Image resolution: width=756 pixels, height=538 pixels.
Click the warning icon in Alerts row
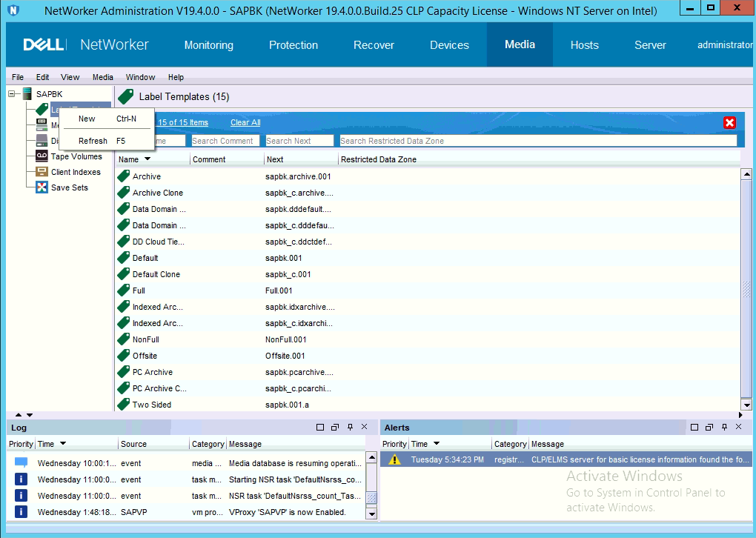394,459
